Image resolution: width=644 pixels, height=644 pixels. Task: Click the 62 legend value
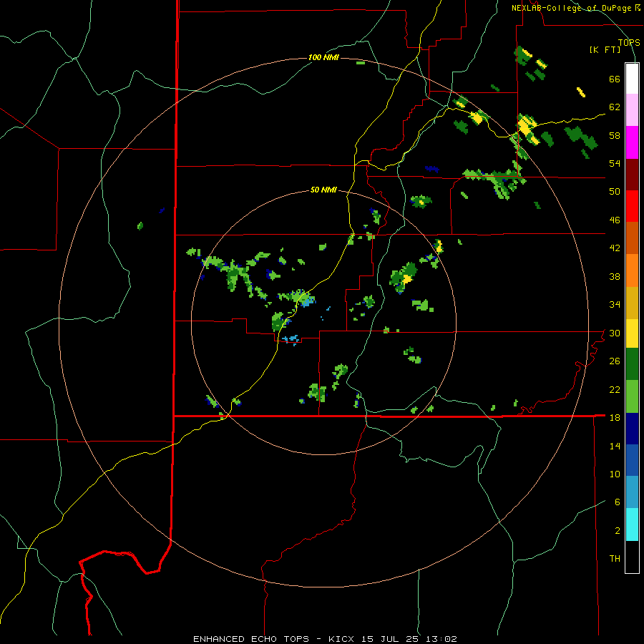coord(615,107)
